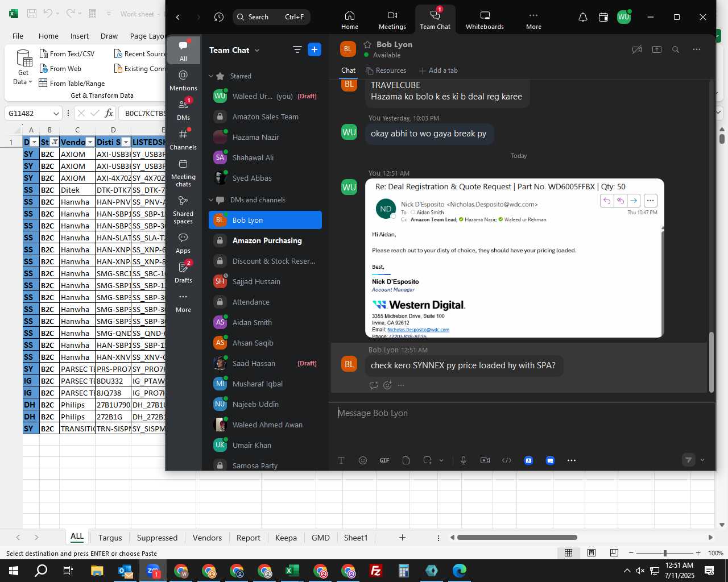Open the Excel Name Box dropdown
The image size is (728, 582).
(56, 113)
